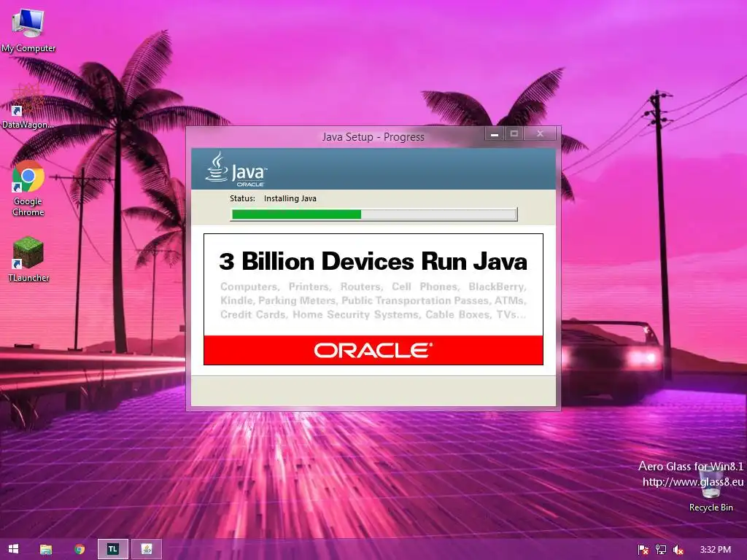The width and height of the screenshot is (747, 560).
Task: Open the Windows Start button
Action: (13, 549)
